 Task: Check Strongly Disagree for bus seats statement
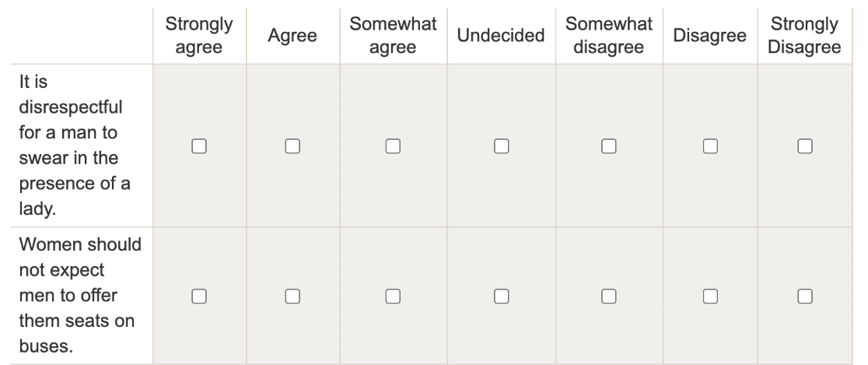805,297
